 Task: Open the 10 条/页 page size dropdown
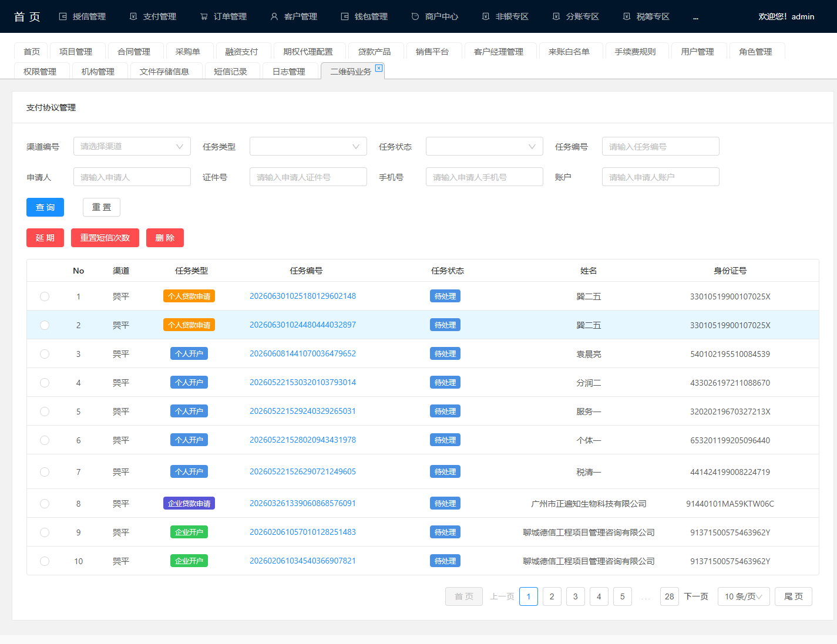pyautogui.click(x=744, y=596)
